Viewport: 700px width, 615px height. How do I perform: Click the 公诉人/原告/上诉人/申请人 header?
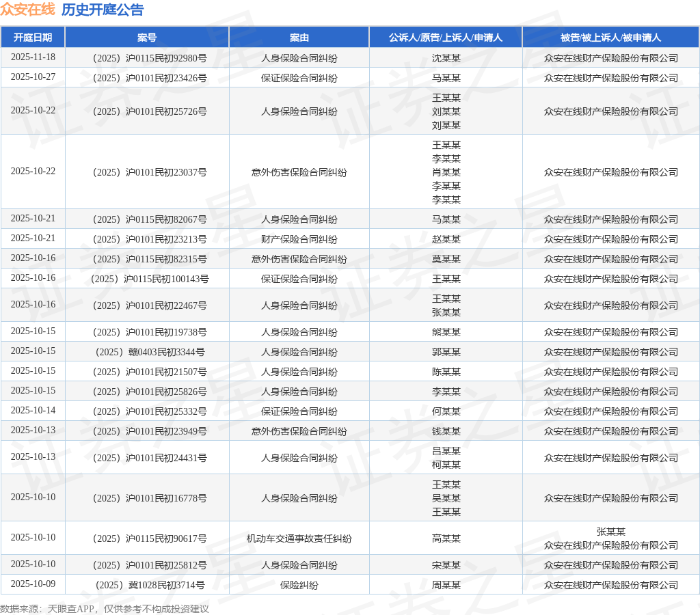tap(446, 38)
